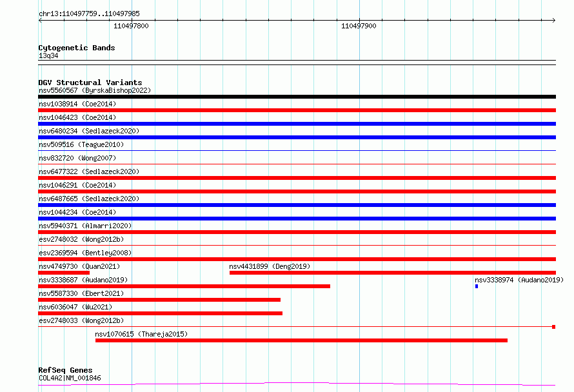Select the RefSeq Genes track heading

[x=65, y=370]
